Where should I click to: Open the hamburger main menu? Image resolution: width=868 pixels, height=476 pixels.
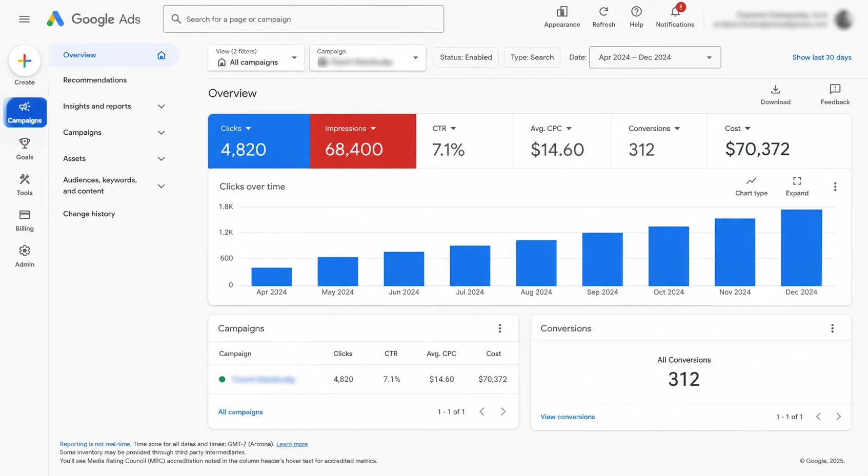tap(24, 19)
